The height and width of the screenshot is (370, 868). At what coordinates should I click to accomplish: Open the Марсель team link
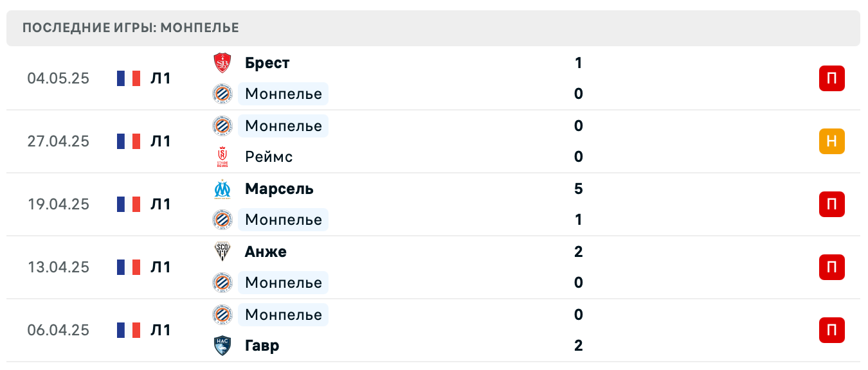[x=279, y=189]
